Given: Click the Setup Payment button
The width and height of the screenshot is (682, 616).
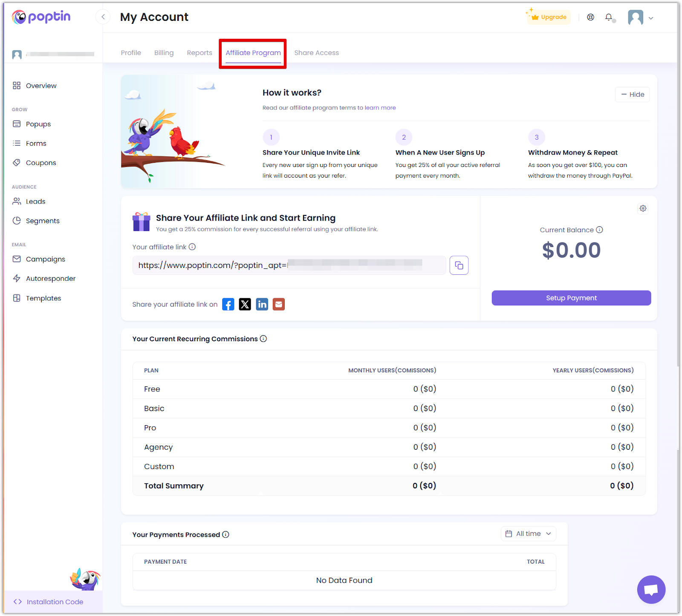Looking at the screenshot, I should (571, 298).
